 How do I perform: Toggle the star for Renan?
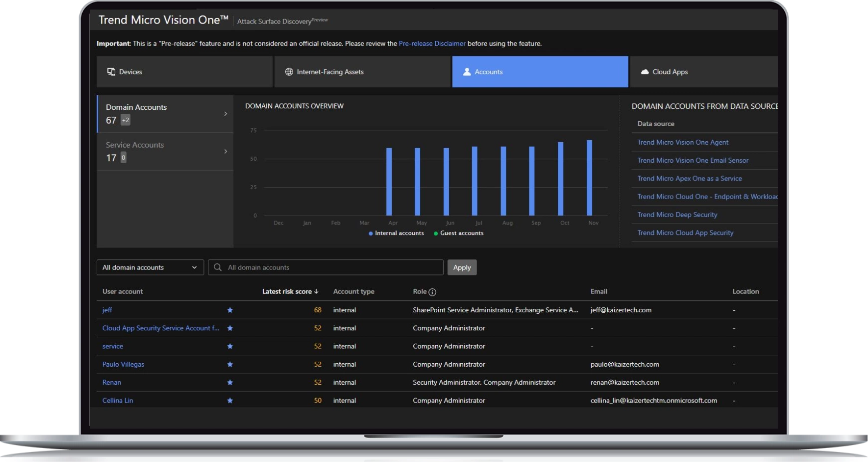click(x=230, y=383)
